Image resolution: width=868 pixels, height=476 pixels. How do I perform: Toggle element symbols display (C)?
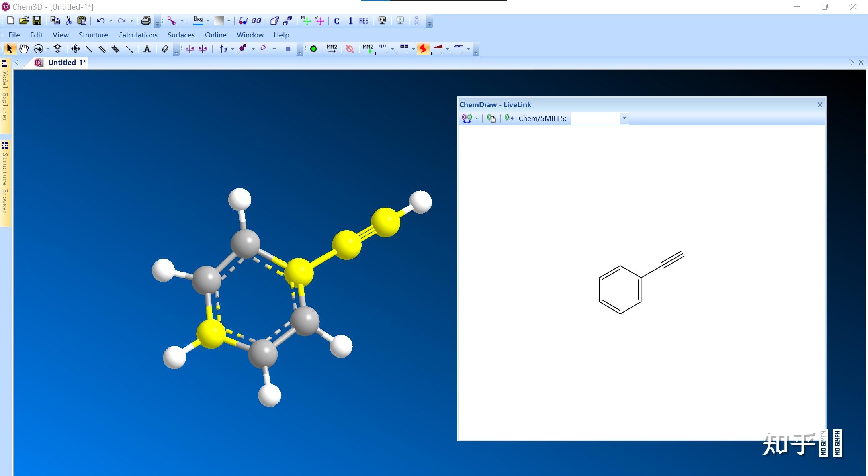click(337, 21)
